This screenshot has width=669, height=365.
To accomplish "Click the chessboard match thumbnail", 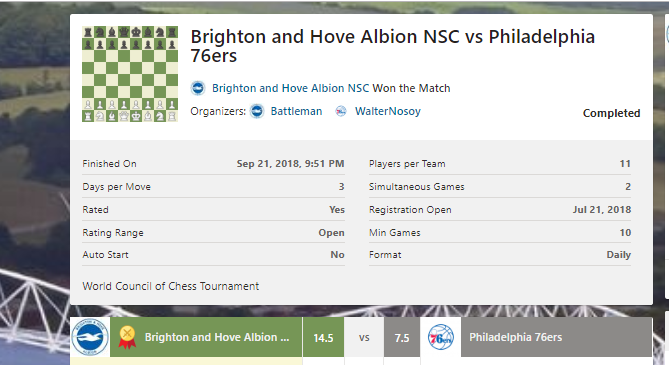I will click(x=130, y=74).
